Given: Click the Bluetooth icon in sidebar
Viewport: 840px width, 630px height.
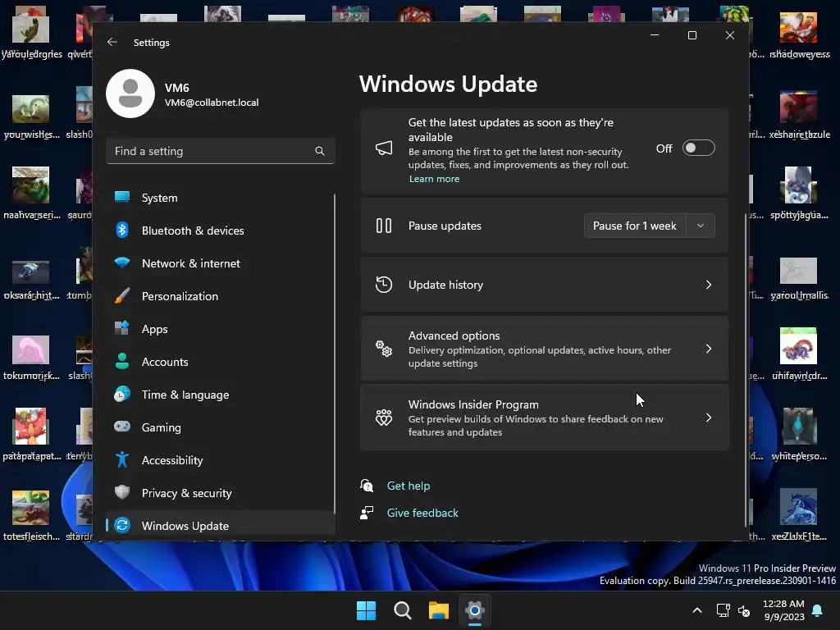Looking at the screenshot, I should pos(122,231).
